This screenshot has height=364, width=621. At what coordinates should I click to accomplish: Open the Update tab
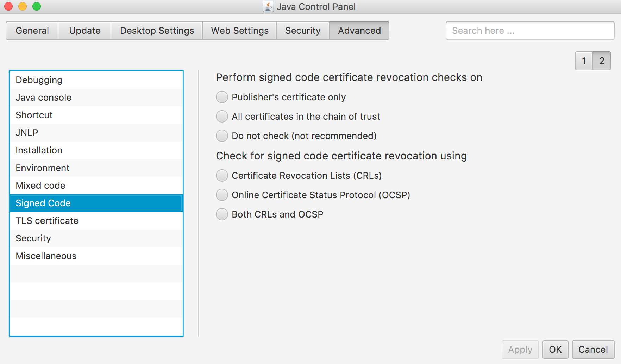[x=84, y=31]
